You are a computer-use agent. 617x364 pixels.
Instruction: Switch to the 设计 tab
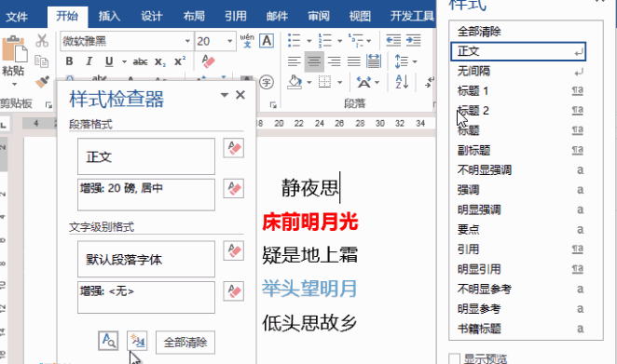tap(152, 16)
